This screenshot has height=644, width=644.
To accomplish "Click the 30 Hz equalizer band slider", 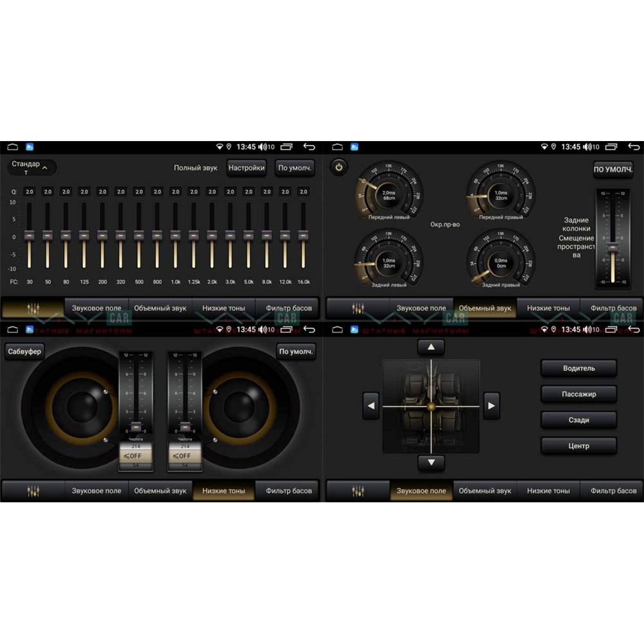I will 29,236.
